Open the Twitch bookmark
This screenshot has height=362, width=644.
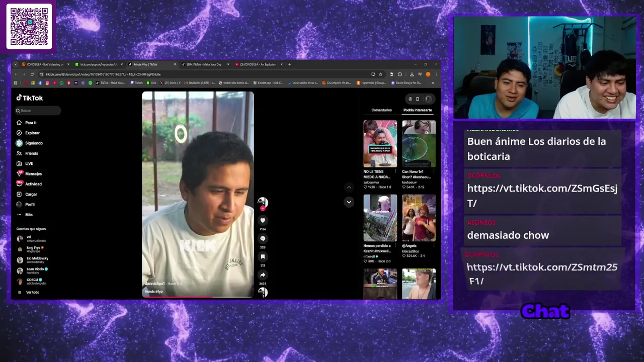[x=136, y=83]
